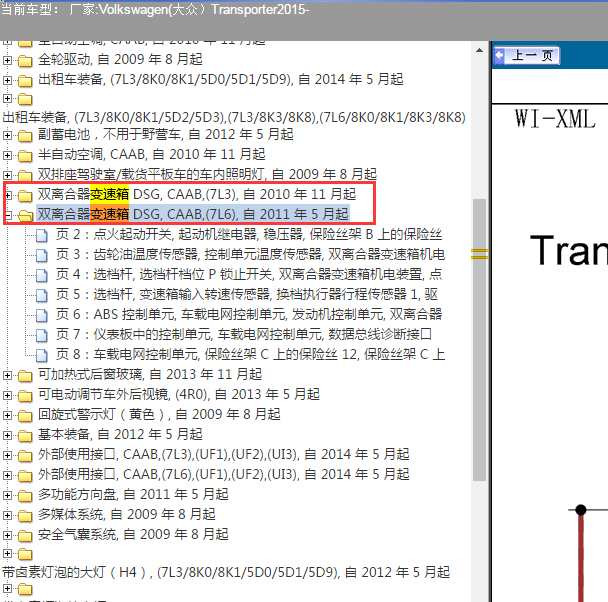The image size is (608, 602).
Task: Click folder icon of 双排座驾驶室 车内照明灯
Action: coord(25,176)
